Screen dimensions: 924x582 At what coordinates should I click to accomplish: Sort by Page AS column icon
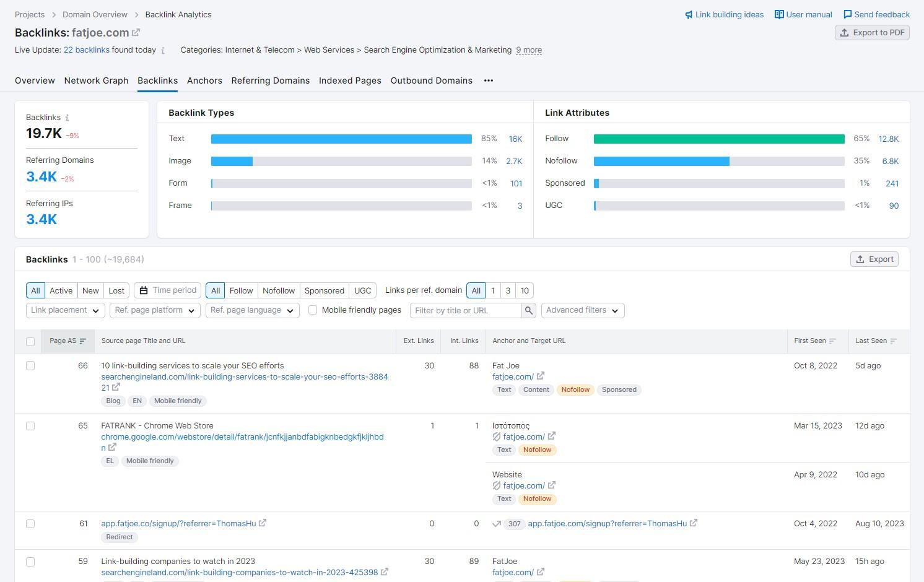[x=83, y=341]
